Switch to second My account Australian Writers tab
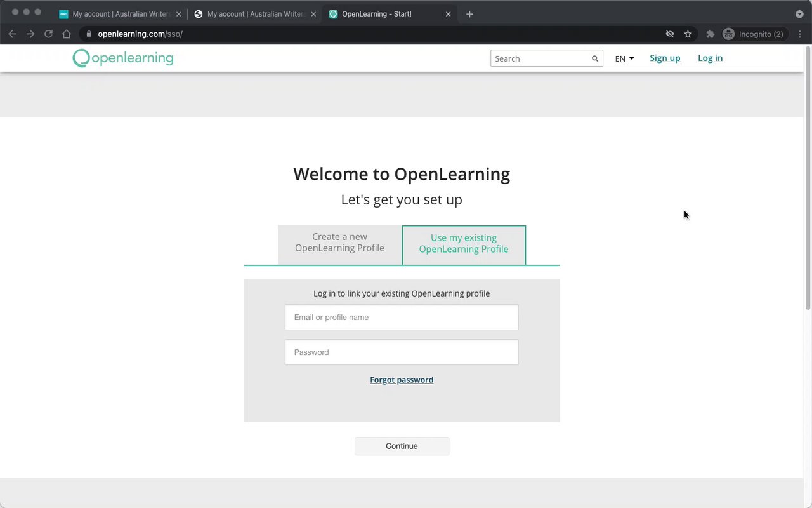Screen dimensions: 812x508 [256, 14]
